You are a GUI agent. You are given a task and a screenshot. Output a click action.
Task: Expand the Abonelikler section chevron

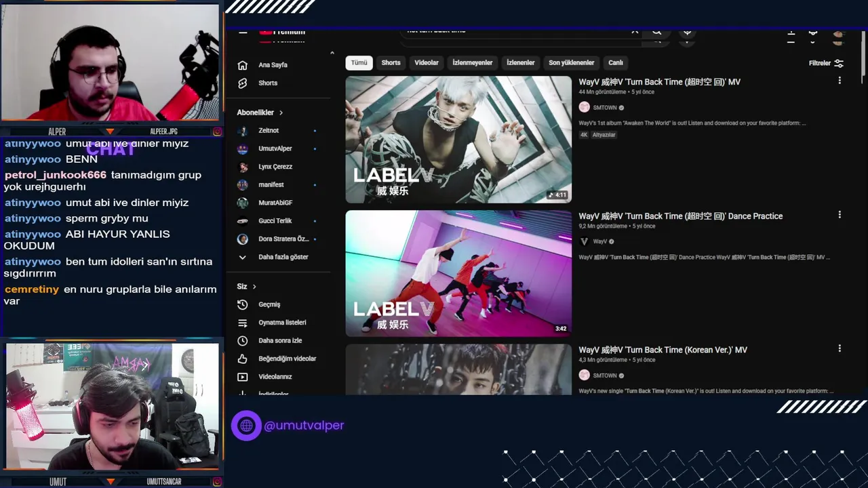pyautogui.click(x=281, y=113)
